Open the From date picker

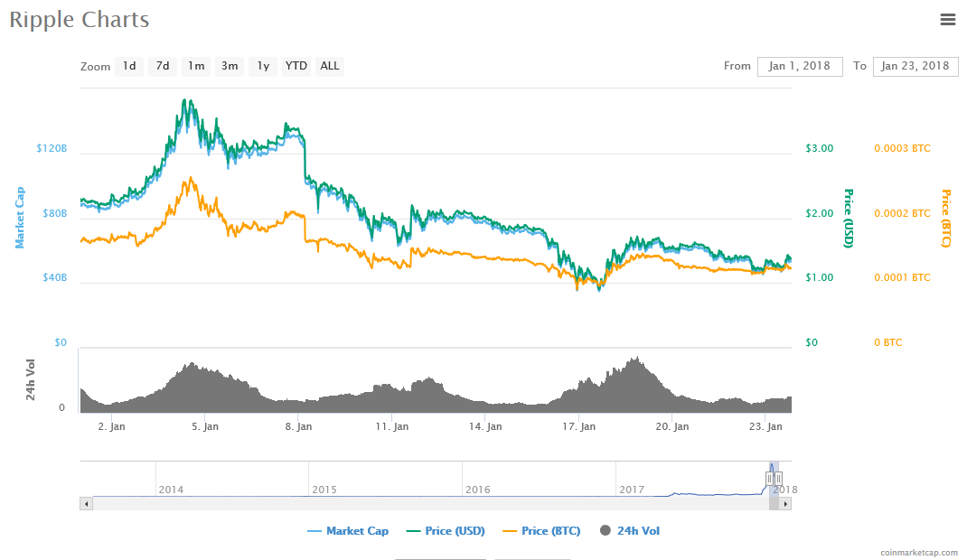click(799, 66)
